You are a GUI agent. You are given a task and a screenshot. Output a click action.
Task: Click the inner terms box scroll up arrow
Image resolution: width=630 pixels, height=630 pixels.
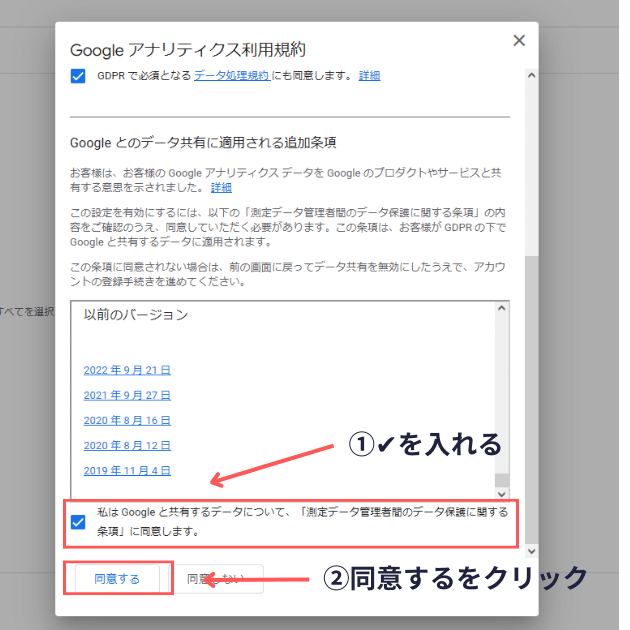pyautogui.click(x=502, y=308)
